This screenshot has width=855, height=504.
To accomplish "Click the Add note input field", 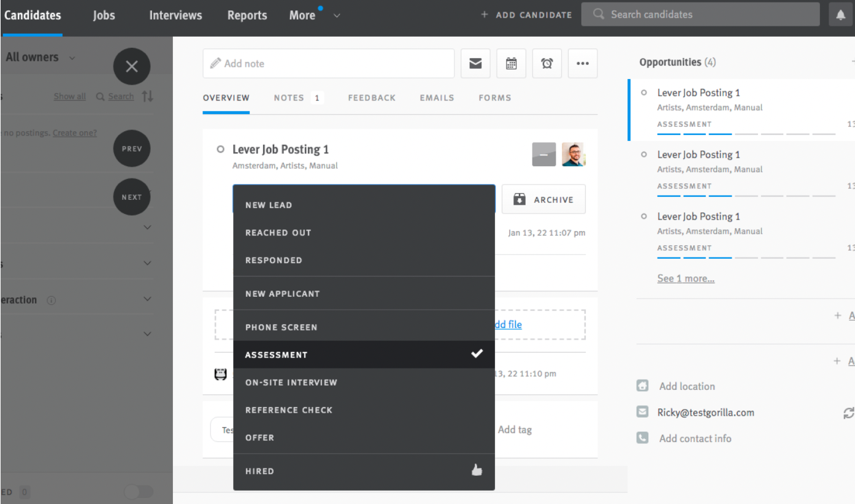I will 328,63.
